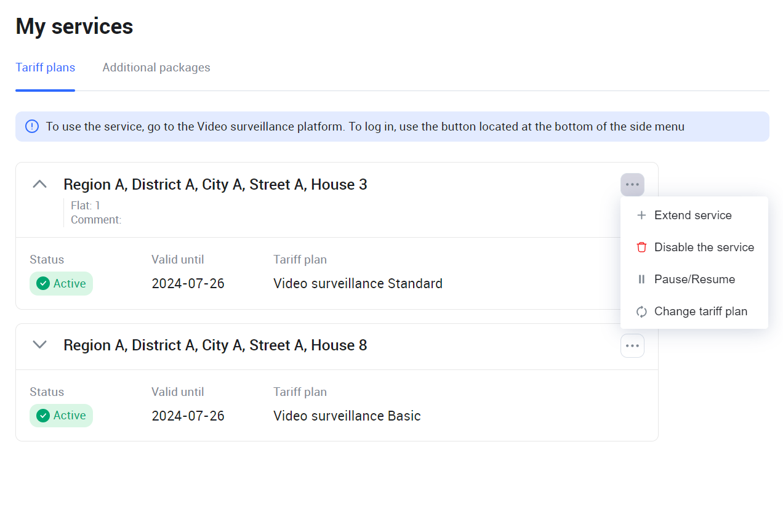Click the House 3 address title
The height and width of the screenshot is (532, 783).
(x=215, y=185)
